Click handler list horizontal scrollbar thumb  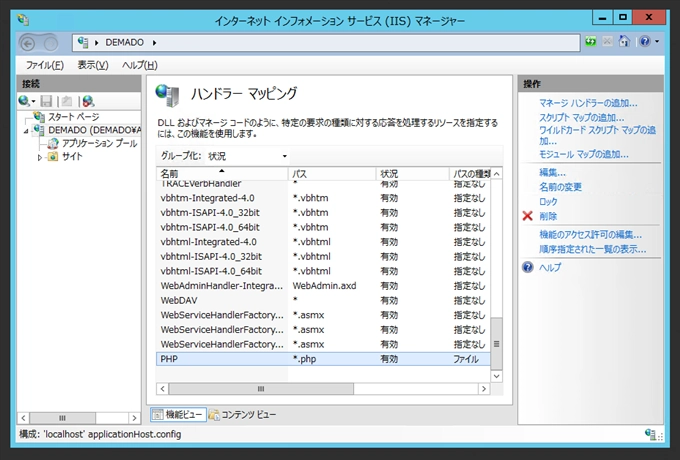[x=261, y=389]
